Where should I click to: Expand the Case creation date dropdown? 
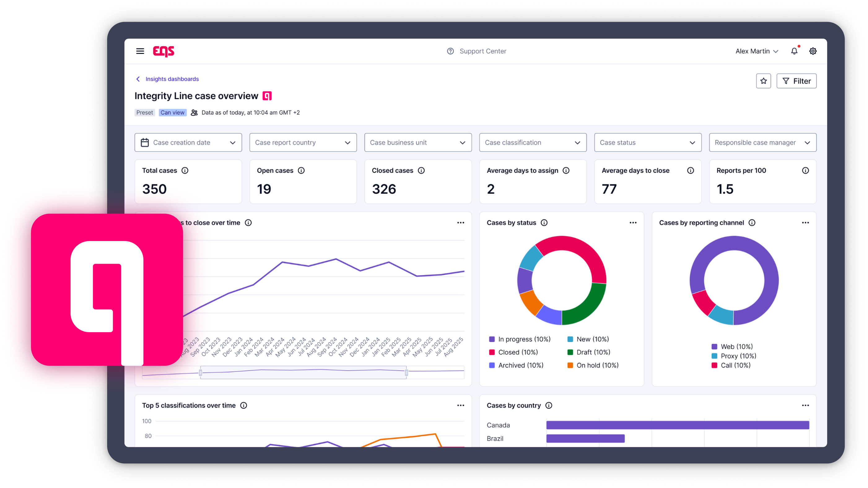[188, 143]
